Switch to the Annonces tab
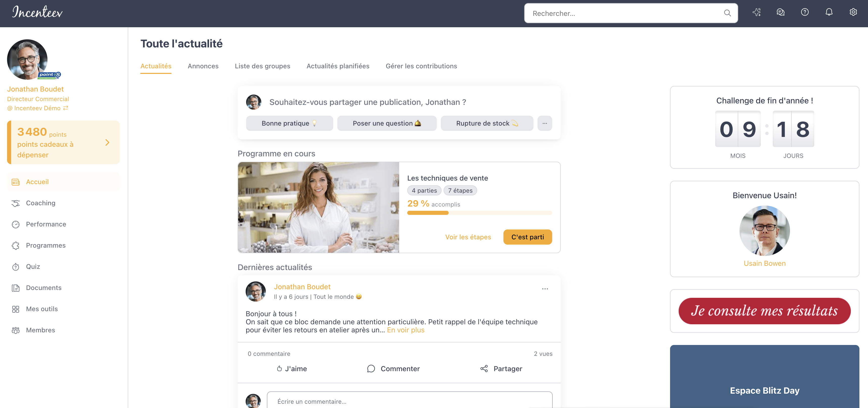 click(x=203, y=66)
